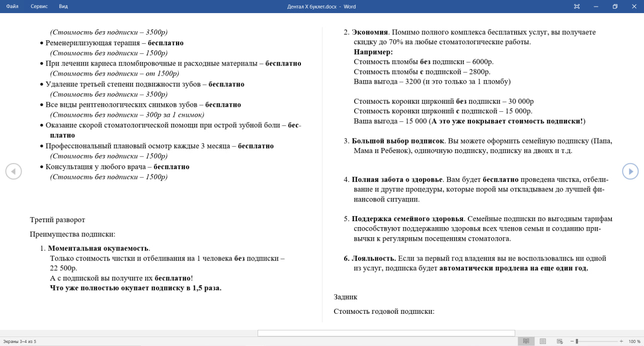Open zoom dialog via 100 % label
Image resolution: width=644 pixels, height=346 pixels.
click(634, 341)
